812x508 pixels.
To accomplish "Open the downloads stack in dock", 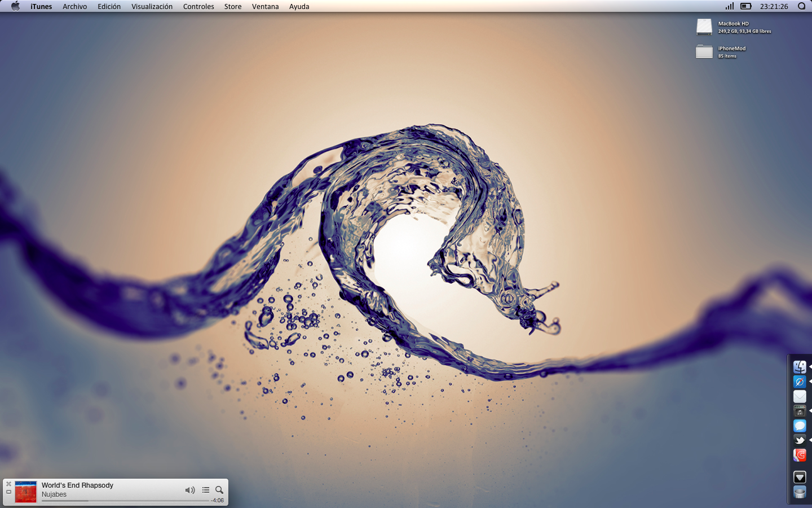I will click(800, 478).
